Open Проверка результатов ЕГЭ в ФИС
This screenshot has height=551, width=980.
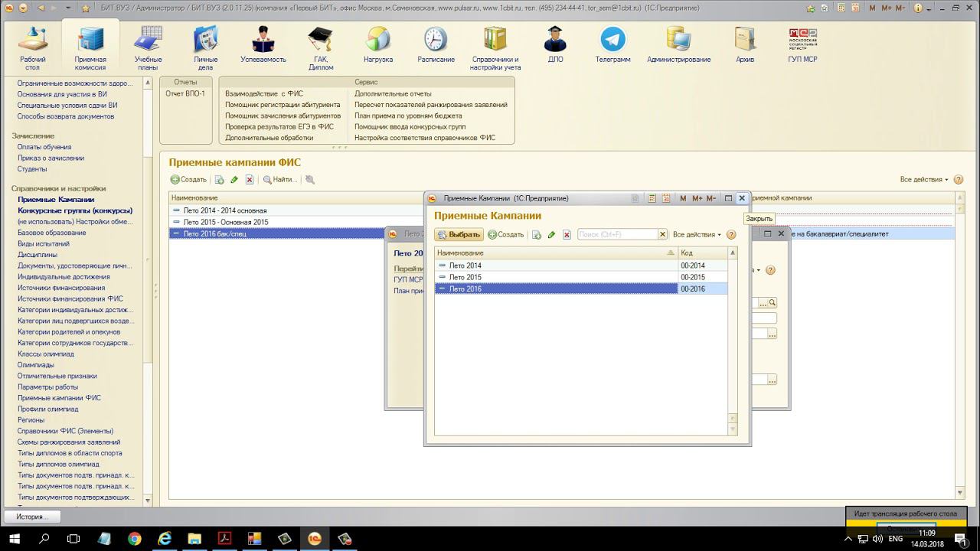279,127
